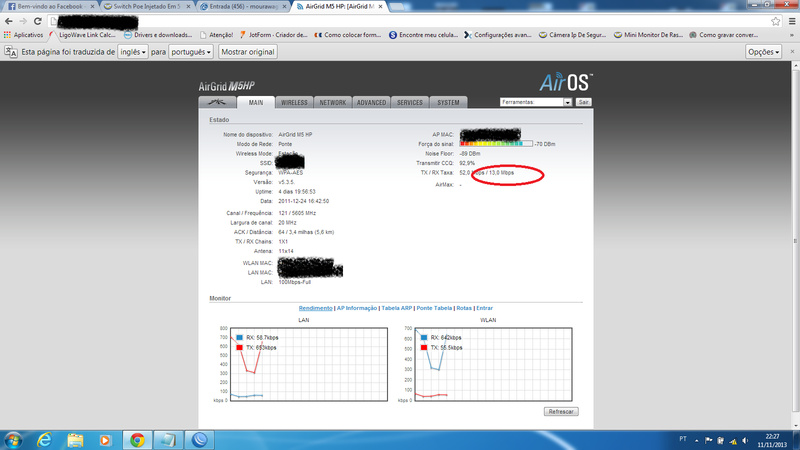Switch to the Facebook browser tab
Screen dimensions: 800x450
(49, 7)
